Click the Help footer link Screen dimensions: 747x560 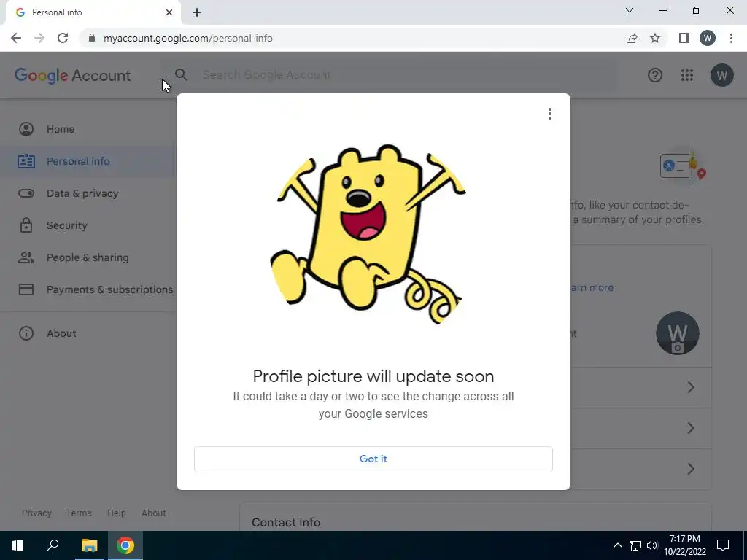(117, 513)
